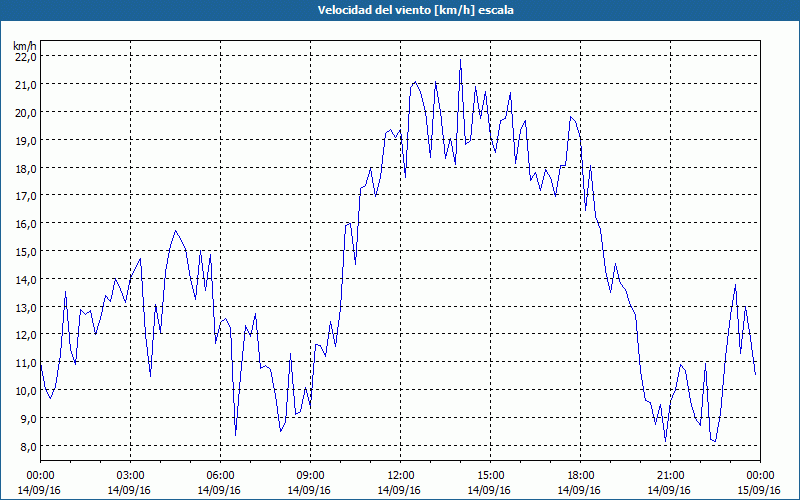This screenshot has height=500, width=800.
Task: Click the 06:00 time axis label
Action: (x=220, y=476)
